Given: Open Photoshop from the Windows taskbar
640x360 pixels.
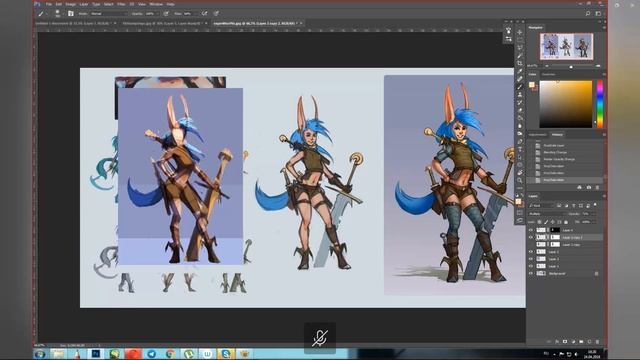Looking at the screenshot, I should [x=96, y=353].
